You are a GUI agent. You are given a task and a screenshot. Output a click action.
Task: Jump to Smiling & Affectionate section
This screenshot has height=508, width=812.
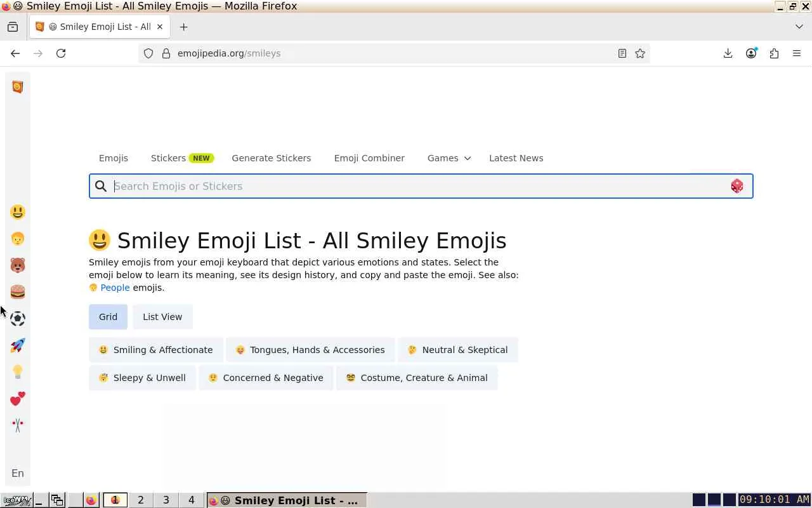pos(156,350)
